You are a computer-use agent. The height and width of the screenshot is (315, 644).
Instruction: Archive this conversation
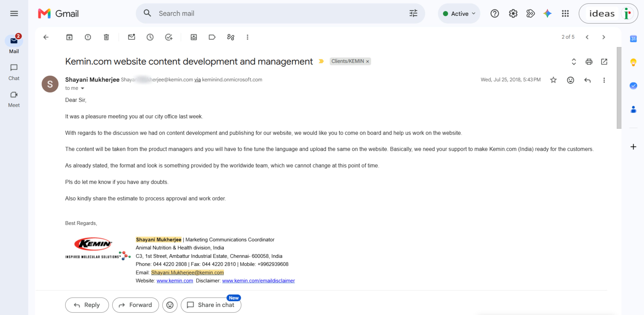69,37
